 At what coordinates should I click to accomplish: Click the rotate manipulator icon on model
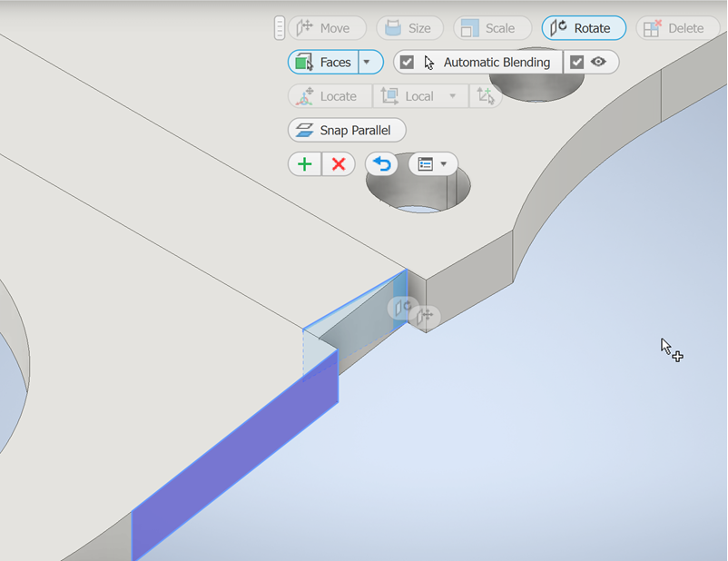click(402, 308)
